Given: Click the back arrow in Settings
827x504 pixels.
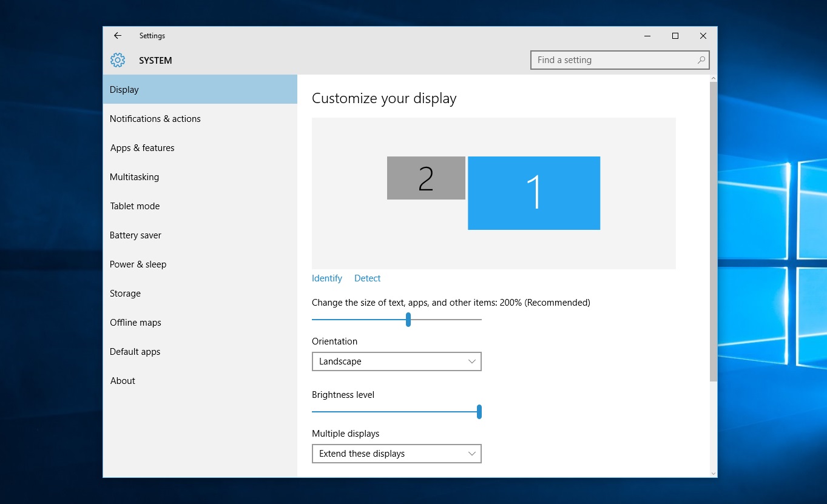Looking at the screenshot, I should [117, 35].
